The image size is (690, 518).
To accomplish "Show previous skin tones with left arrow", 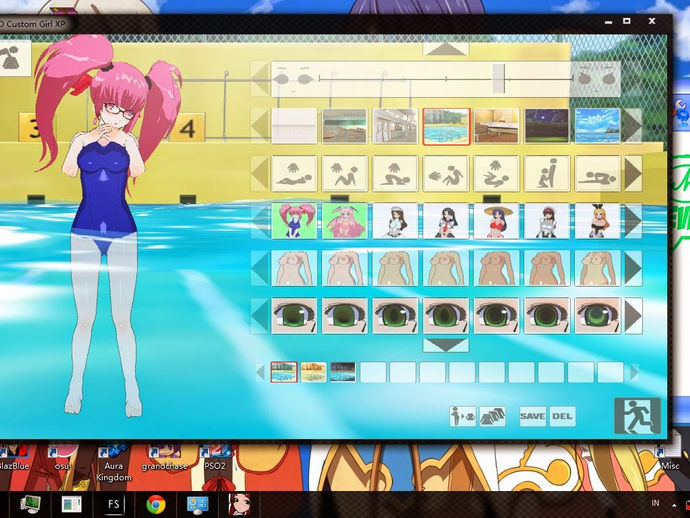I will pos(260,268).
